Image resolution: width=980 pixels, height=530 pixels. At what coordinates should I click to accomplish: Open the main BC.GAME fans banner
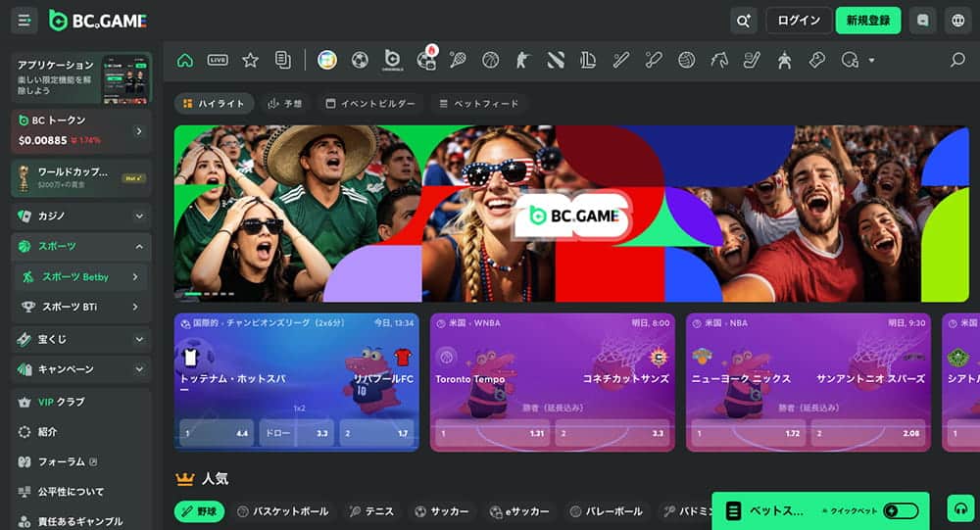click(x=571, y=214)
